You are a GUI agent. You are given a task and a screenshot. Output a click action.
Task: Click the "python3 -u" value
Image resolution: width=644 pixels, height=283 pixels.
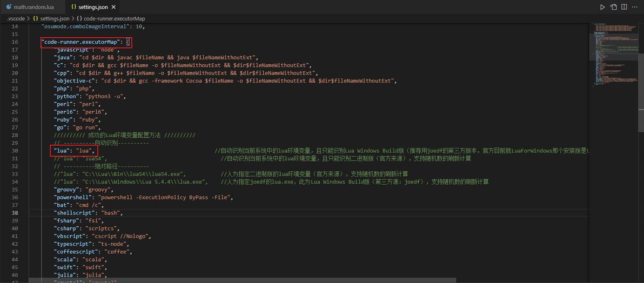(x=104, y=97)
